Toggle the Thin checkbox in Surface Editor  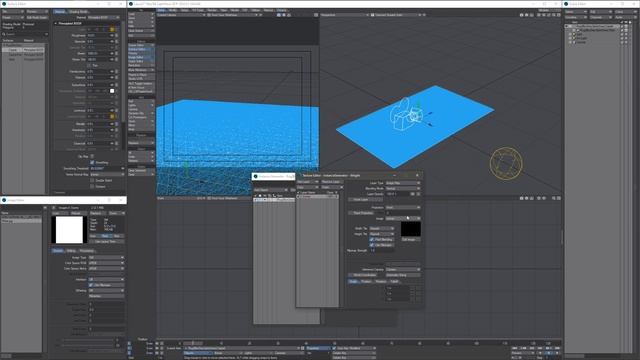tap(89, 65)
